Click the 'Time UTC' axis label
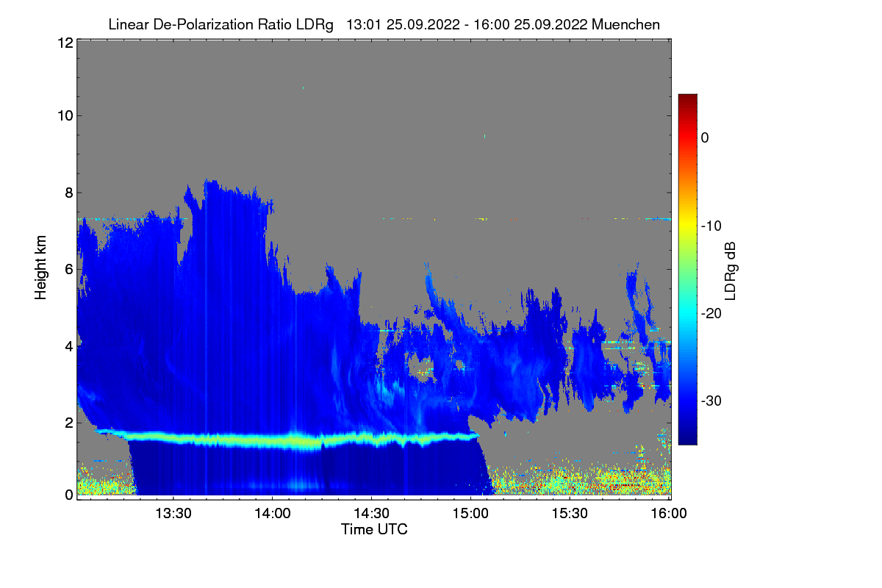The width and height of the screenshot is (882, 588). pos(374,529)
